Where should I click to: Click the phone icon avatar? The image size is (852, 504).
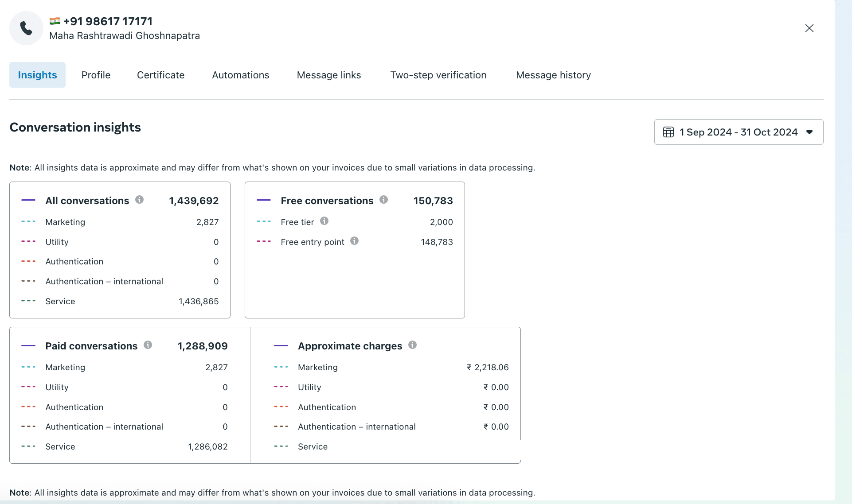click(x=26, y=28)
